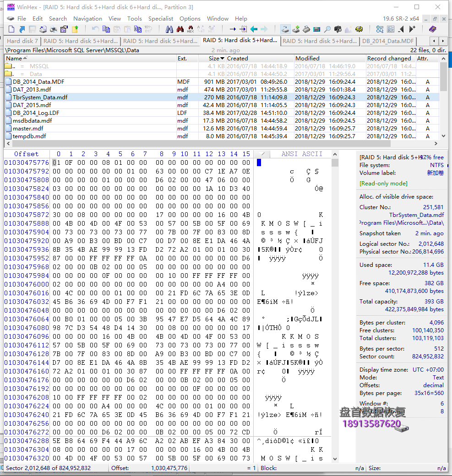Open the Properties checklist icon
Screen dimensions: 452x476
(x=64, y=29)
